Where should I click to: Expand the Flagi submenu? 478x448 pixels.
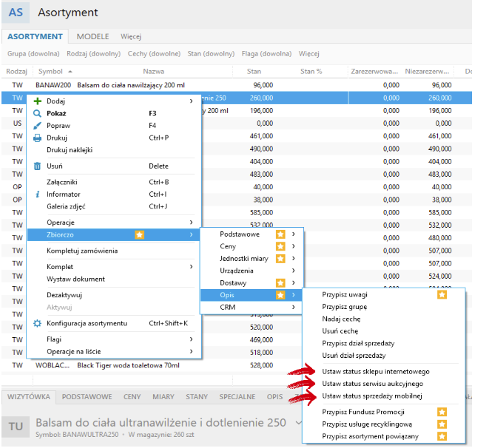click(x=191, y=339)
